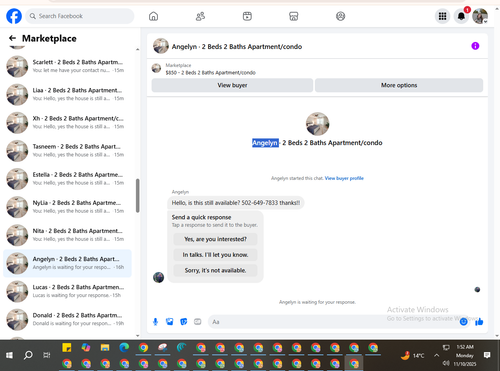The width and height of the screenshot is (500, 371).
Task: Open Sticky Notes from the taskbar
Action: 67,348
